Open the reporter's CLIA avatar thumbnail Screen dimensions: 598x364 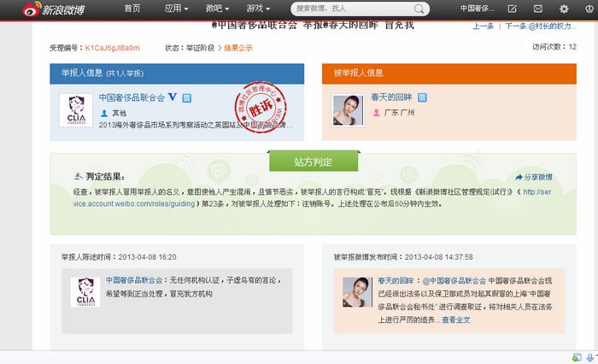point(76,110)
